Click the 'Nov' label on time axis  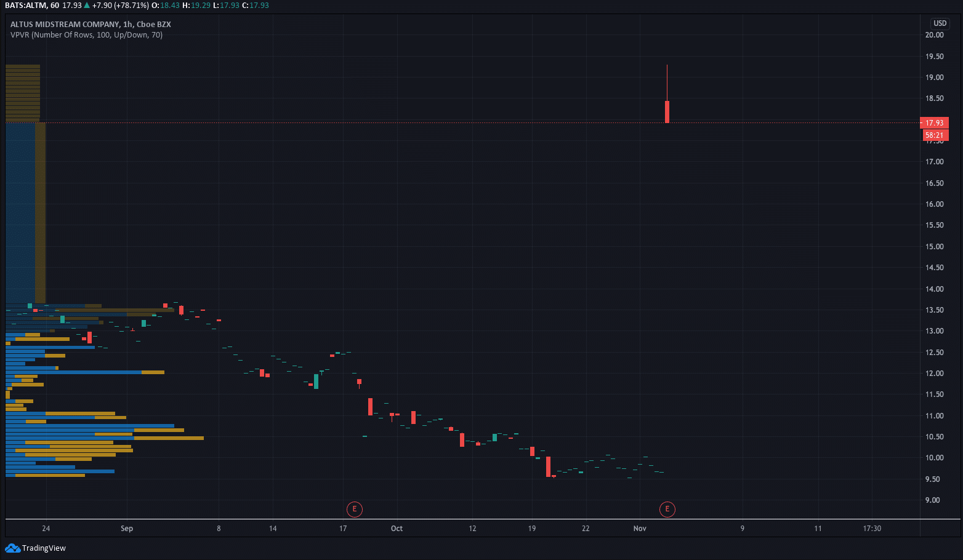[640, 529]
